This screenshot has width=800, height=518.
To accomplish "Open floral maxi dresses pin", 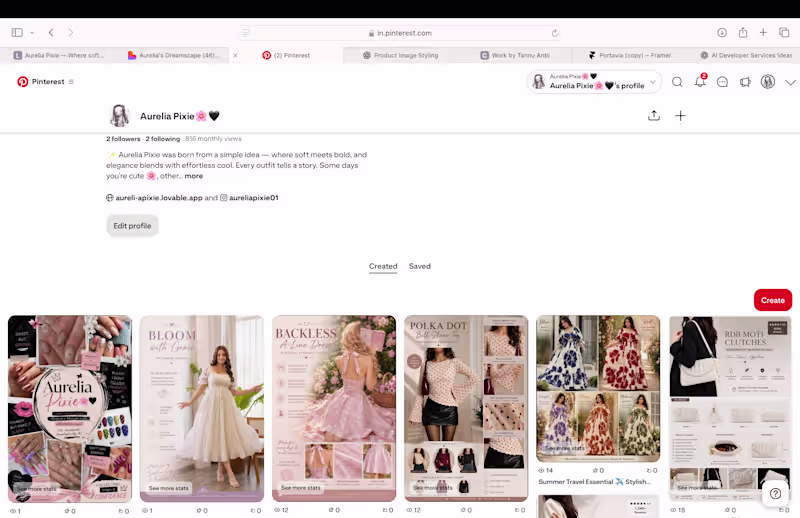I will point(598,389).
